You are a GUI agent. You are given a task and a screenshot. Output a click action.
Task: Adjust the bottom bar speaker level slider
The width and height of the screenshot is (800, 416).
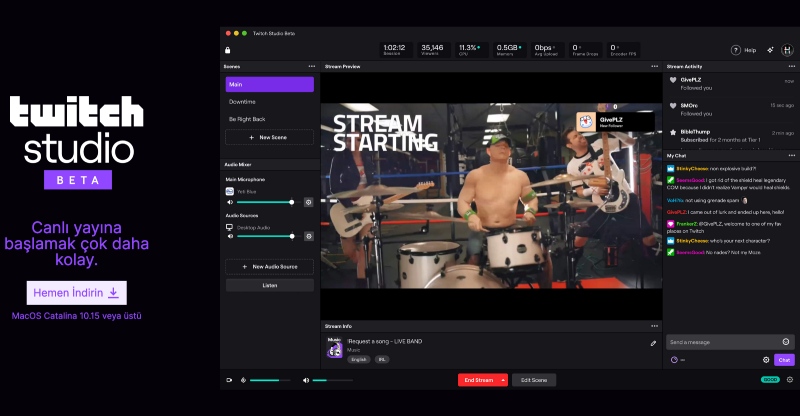click(332, 380)
